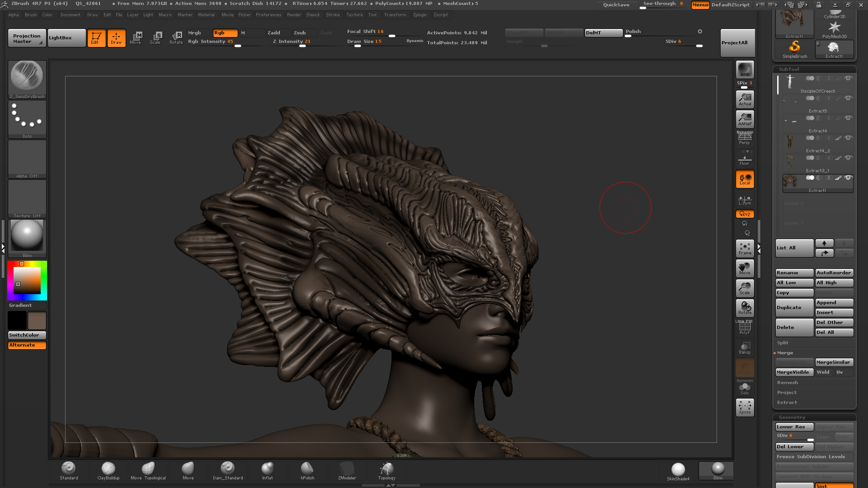Screen dimensions: 868x488
Task: Expand the Extract section
Action: click(x=787, y=402)
